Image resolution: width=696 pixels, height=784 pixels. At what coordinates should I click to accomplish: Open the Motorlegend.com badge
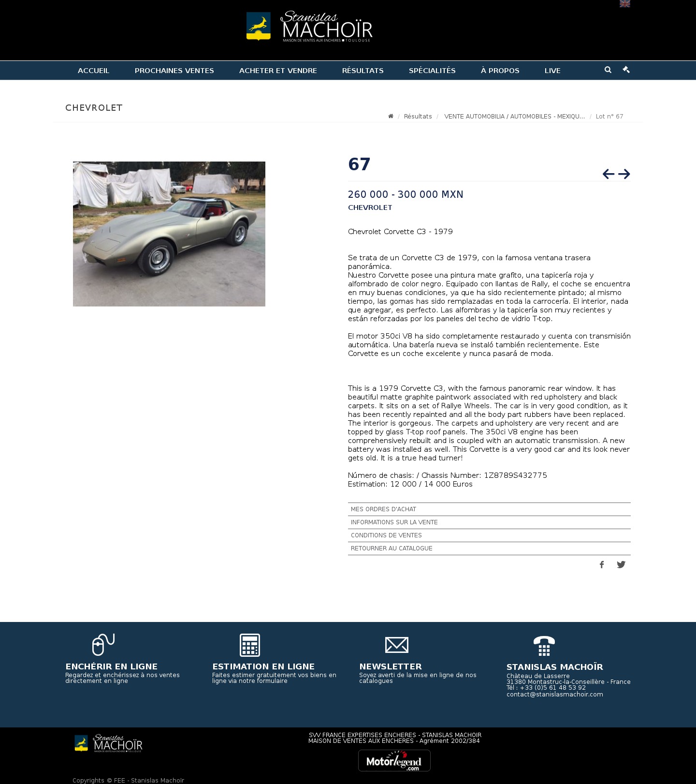(x=394, y=760)
